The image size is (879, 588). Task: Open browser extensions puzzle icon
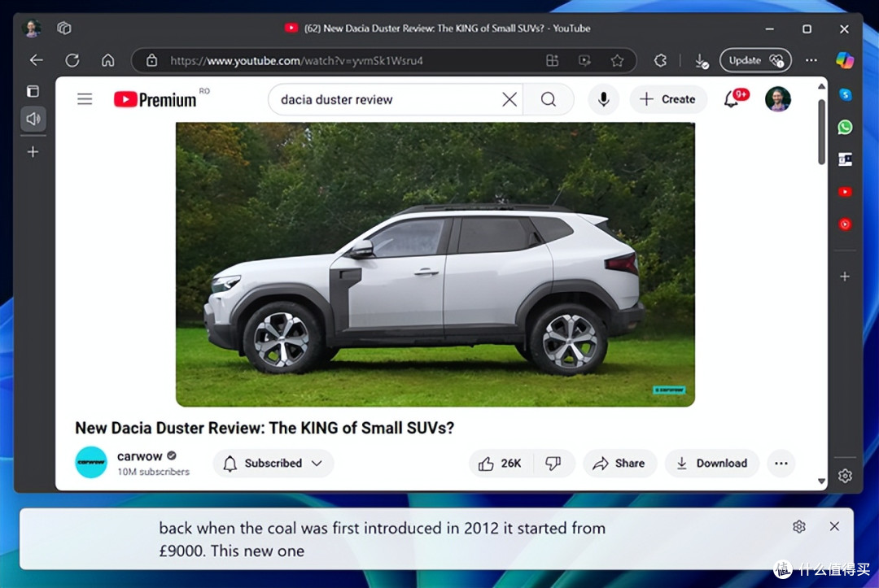coord(661,60)
